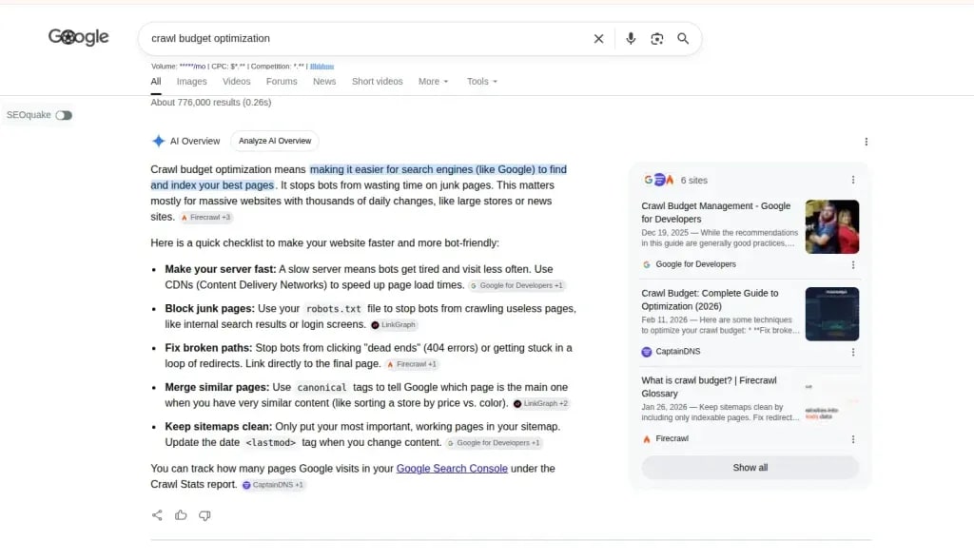Open Crawl Budget Complete Guide thumbnail
Screen dimensions: 974x560
[831, 314]
